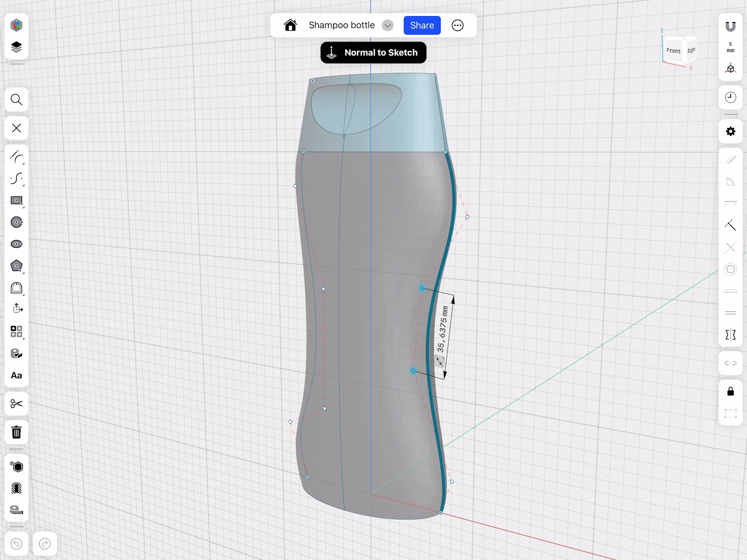Activate the Trim scissors tool
Screen dimensions: 747x560
click(x=16, y=404)
